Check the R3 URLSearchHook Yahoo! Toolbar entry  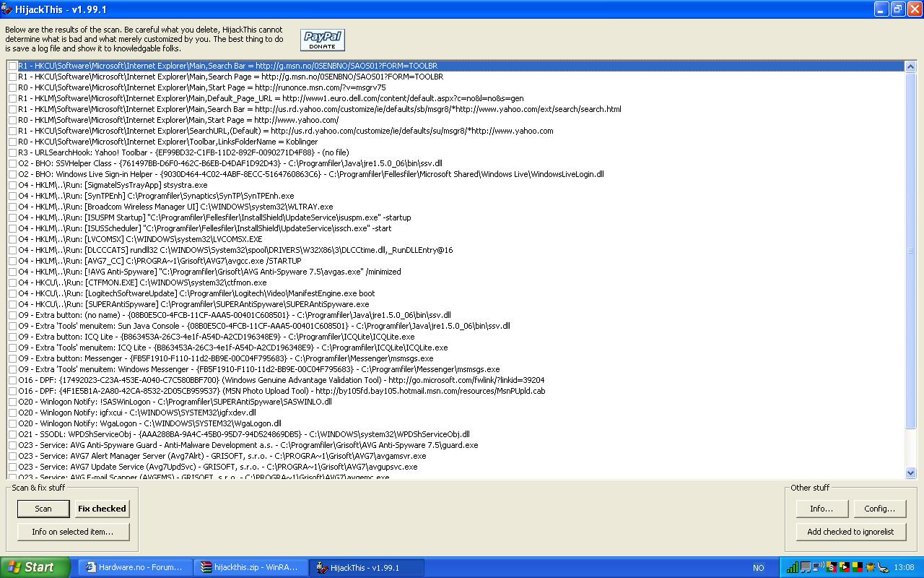[x=13, y=152]
